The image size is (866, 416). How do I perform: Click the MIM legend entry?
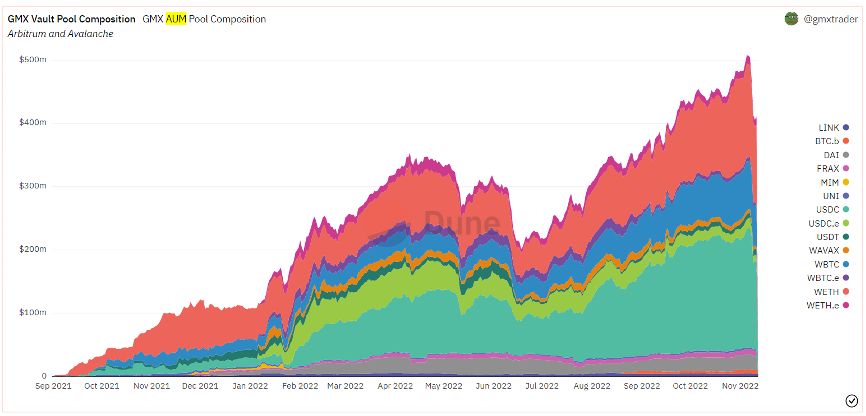836,182
